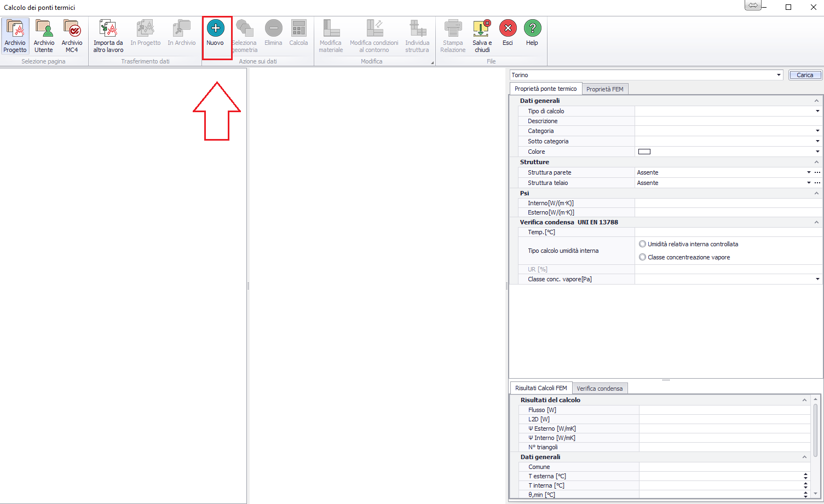Select Umidità relativa interna controllata option

point(642,244)
